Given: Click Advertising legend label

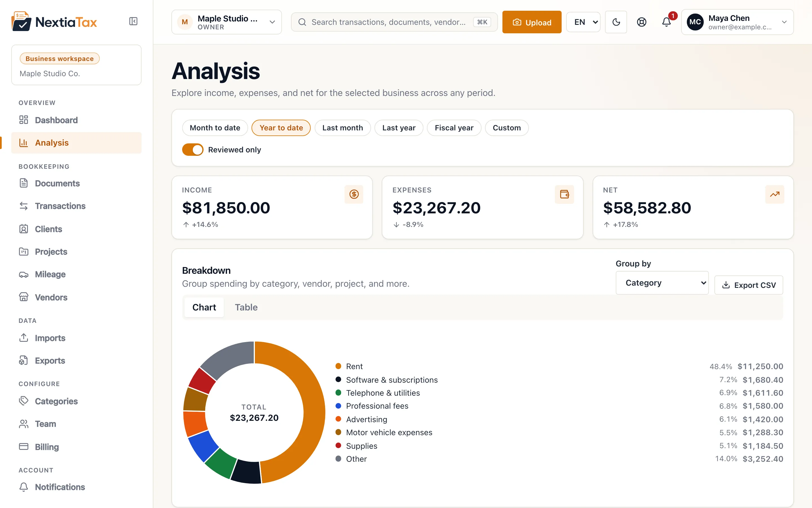Looking at the screenshot, I should (367, 419).
